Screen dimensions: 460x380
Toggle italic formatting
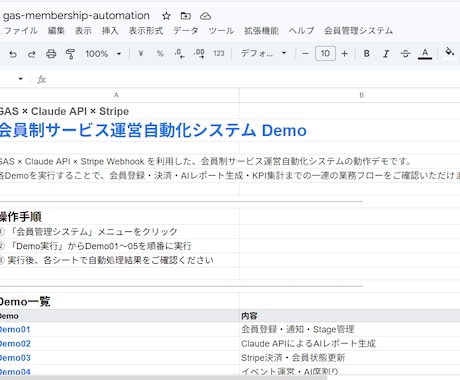(386, 53)
